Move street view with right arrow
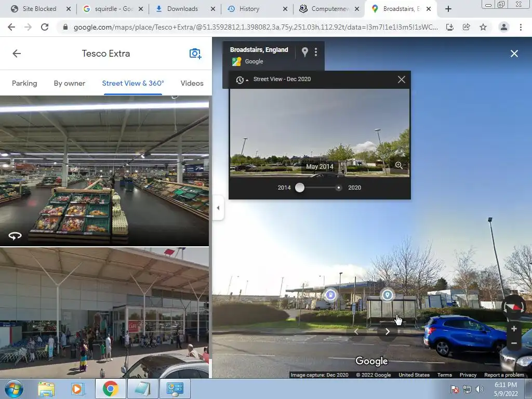This screenshot has height=399, width=532. click(x=388, y=331)
